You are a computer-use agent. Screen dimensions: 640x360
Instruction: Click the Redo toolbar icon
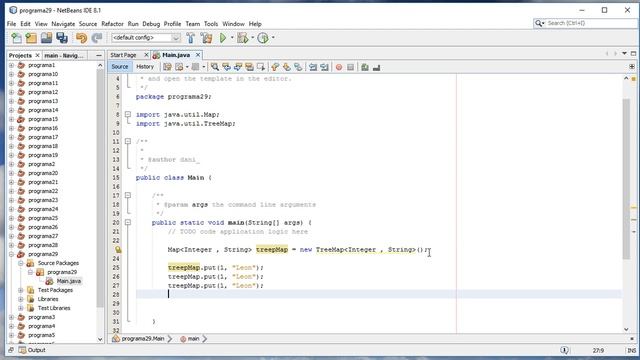97,38
